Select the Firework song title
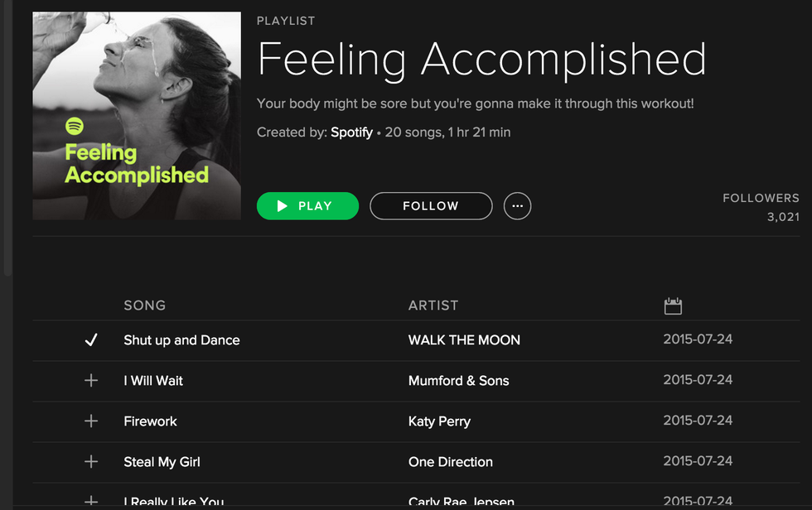This screenshot has width=812, height=510. click(150, 421)
